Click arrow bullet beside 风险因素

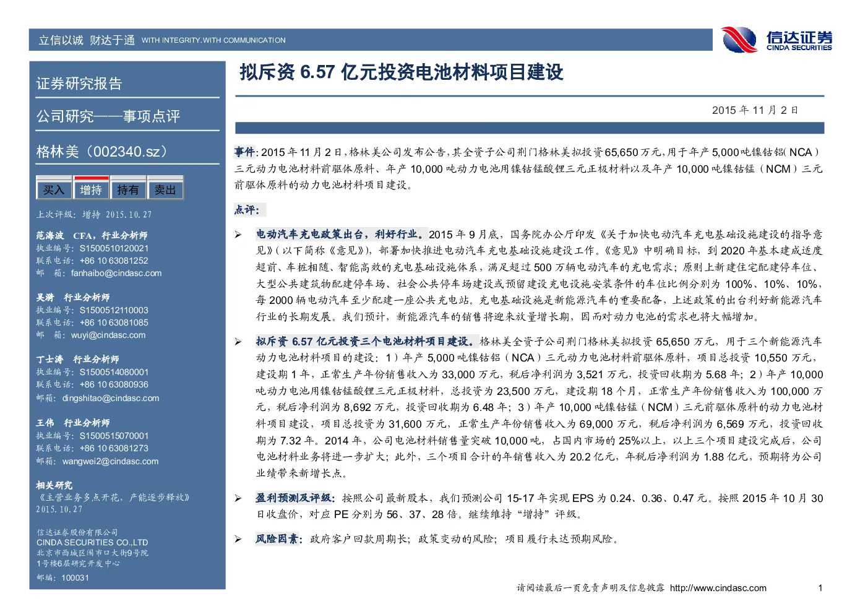pyautogui.click(x=238, y=539)
